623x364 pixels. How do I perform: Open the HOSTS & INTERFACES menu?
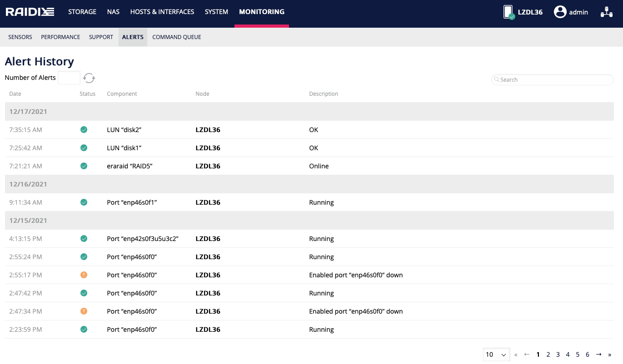tap(162, 12)
